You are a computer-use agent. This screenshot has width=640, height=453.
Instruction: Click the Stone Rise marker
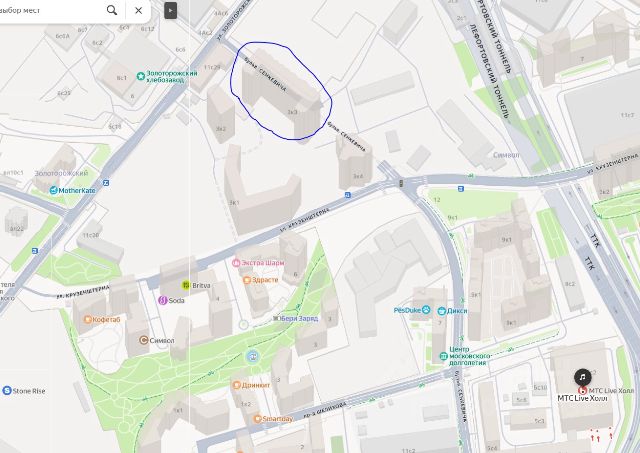7,391
